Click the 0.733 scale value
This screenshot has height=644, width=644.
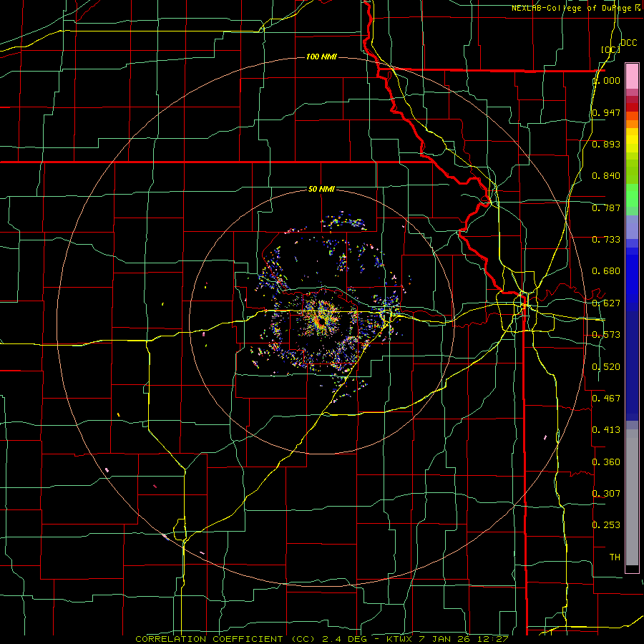[606, 240]
